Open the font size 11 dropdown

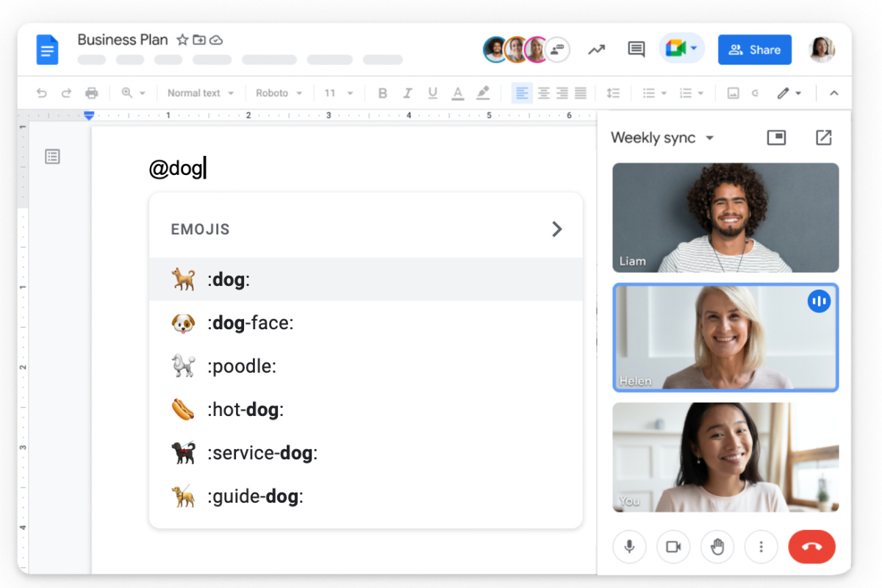(339, 93)
